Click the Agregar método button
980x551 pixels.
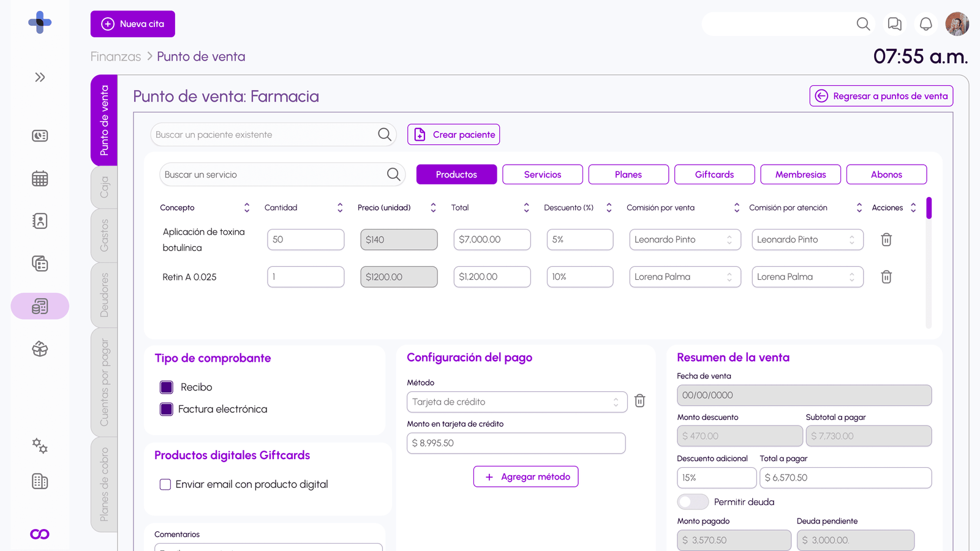click(526, 477)
